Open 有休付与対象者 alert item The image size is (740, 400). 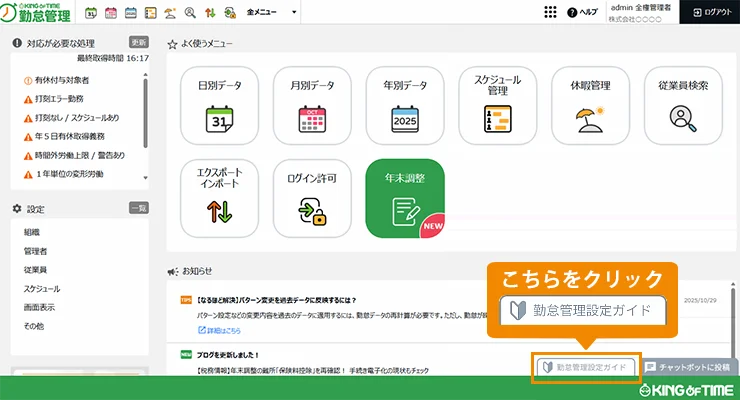coord(57,80)
